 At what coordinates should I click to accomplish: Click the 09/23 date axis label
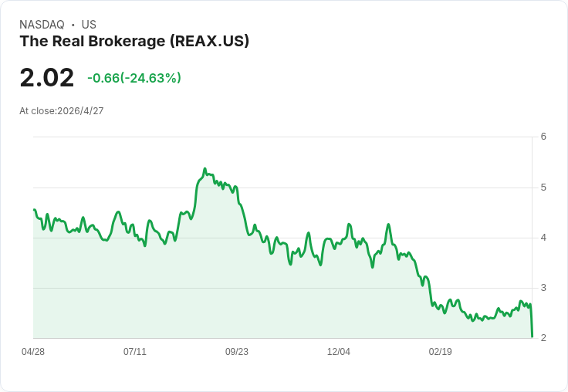click(237, 352)
